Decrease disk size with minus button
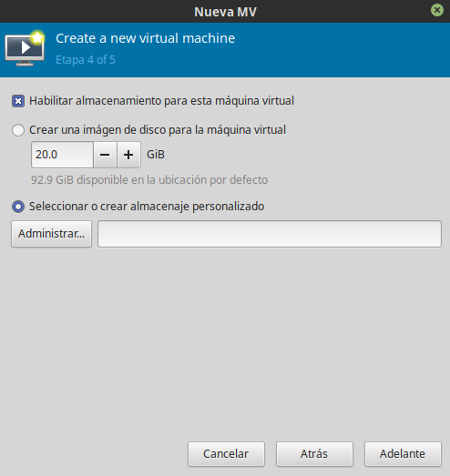Screen dimensions: 450x476 [x=105, y=155]
